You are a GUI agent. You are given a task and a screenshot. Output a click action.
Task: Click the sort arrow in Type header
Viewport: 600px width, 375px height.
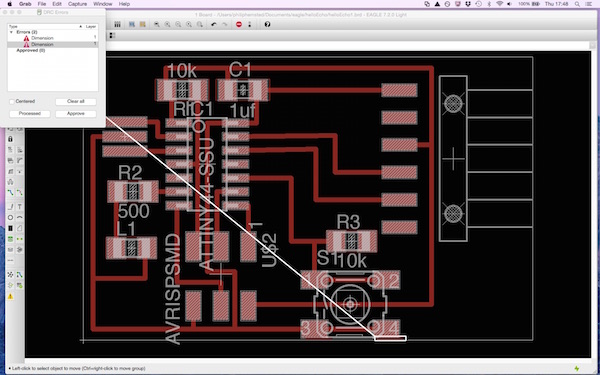click(80, 26)
